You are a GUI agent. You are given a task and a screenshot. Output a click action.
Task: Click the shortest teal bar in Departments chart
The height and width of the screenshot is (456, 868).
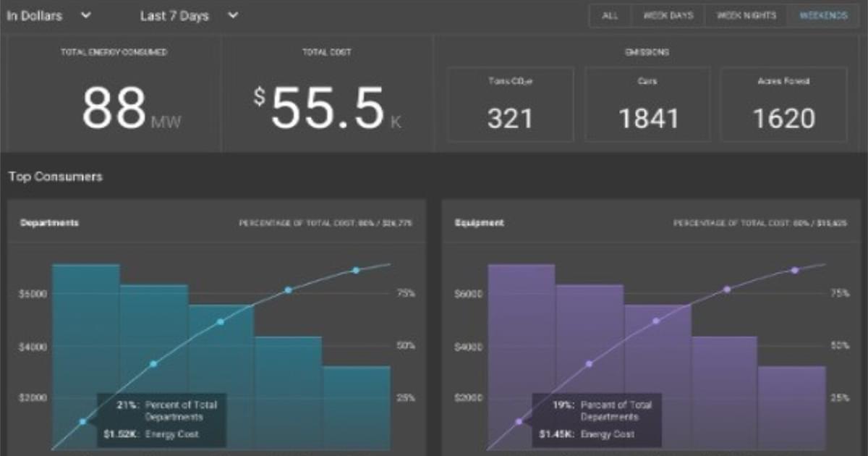[357, 405]
